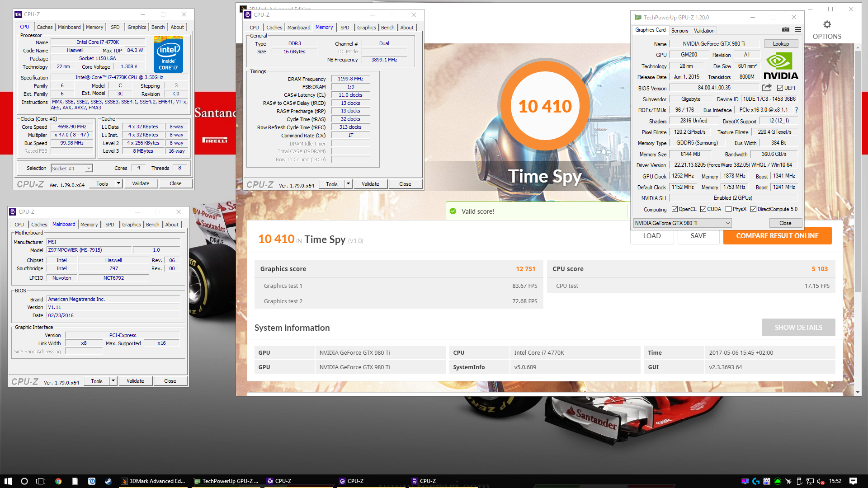Screen dimensions: 868x488
Task: Click the 3DMark scrollbar down arrow
Action: click(x=858, y=392)
